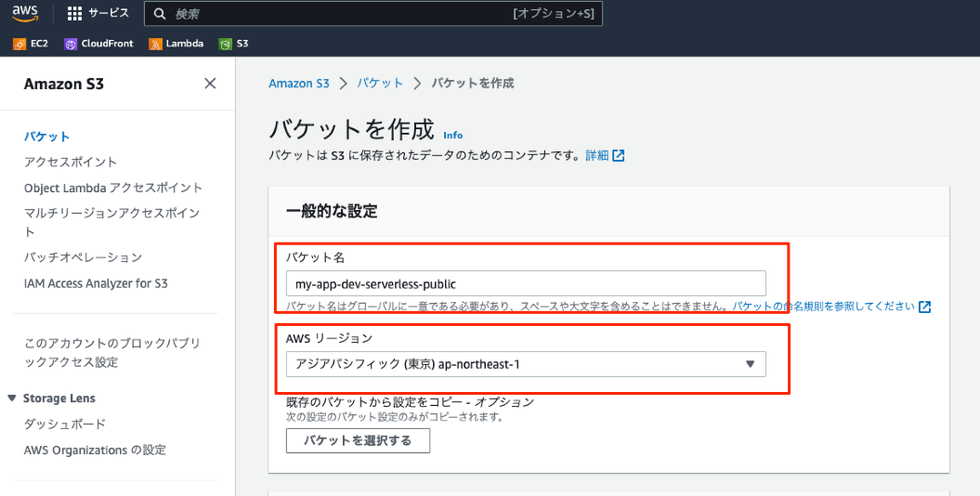Screen dimensions: 980x496
Task: Click the 一般的な設定 section heading
Action: point(332,211)
